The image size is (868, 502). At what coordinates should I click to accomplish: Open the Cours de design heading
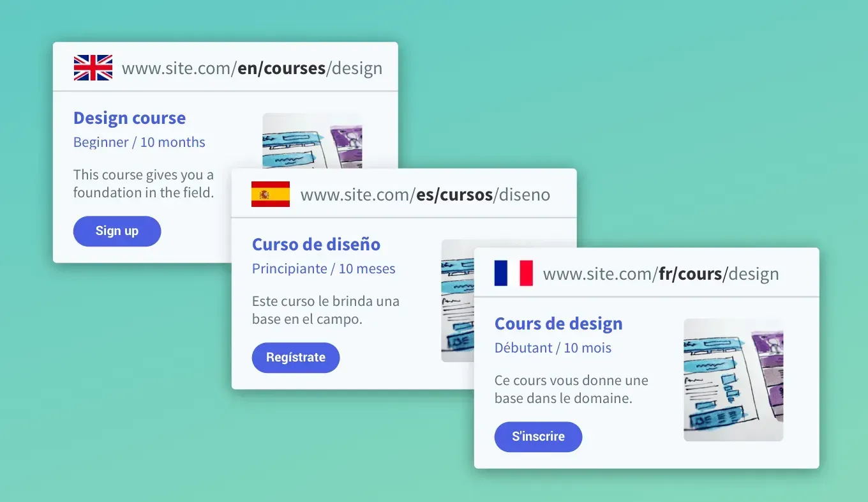click(558, 324)
